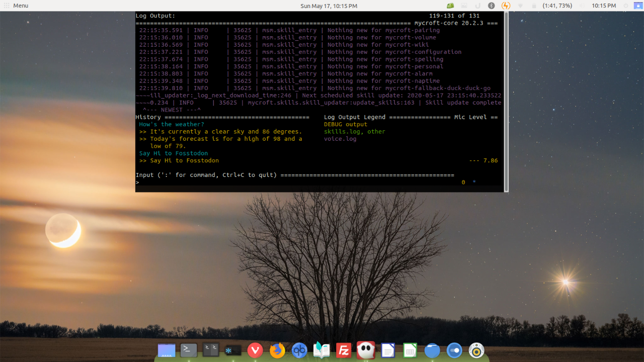The width and height of the screenshot is (644, 362).
Task: Open LibreOffice Writer from the dock
Action: 388,350
